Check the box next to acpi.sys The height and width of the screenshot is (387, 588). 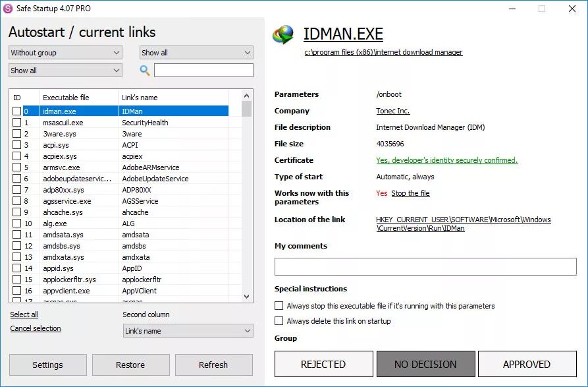(x=17, y=145)
